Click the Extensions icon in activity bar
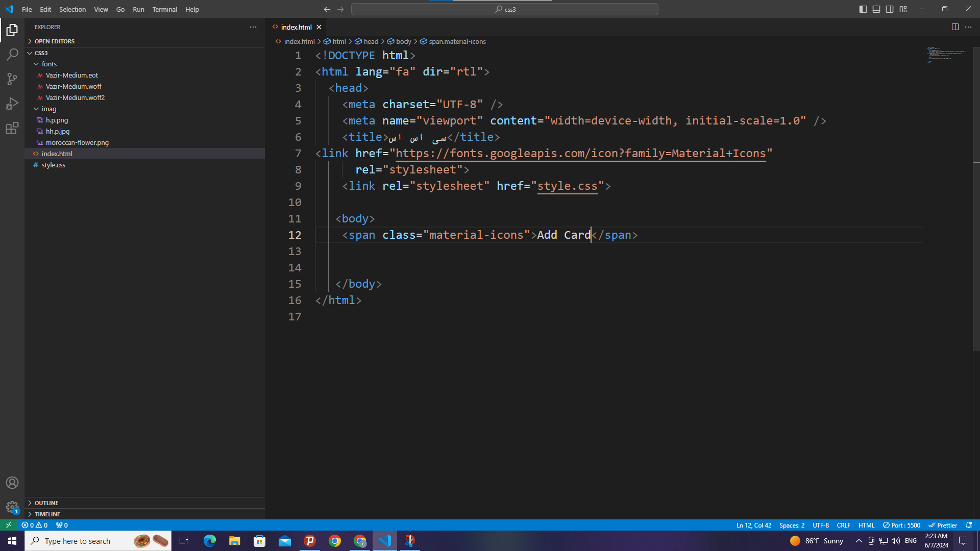980x551 pixels. click(x=12, y=129)
